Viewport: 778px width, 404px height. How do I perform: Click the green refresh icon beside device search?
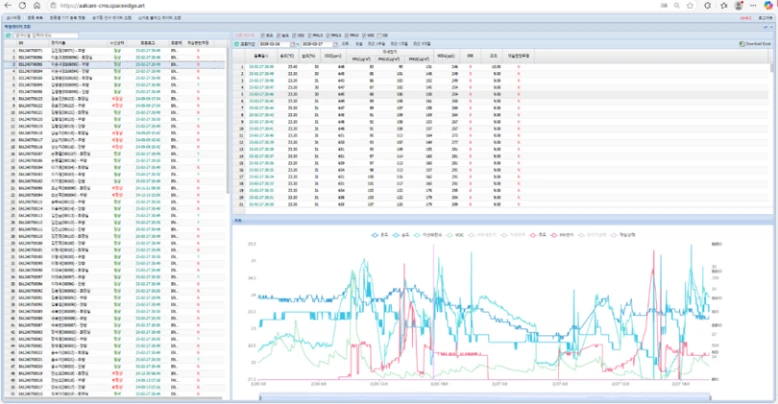(9, 35)
